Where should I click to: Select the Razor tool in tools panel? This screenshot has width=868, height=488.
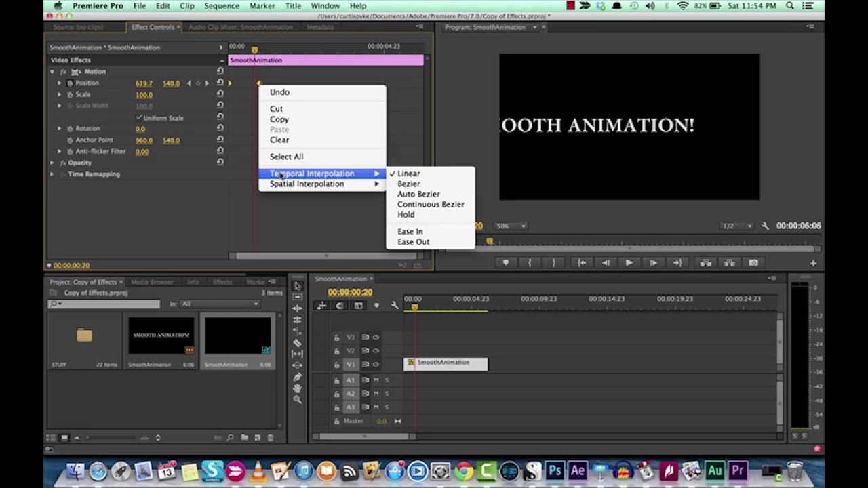(297, 343)
